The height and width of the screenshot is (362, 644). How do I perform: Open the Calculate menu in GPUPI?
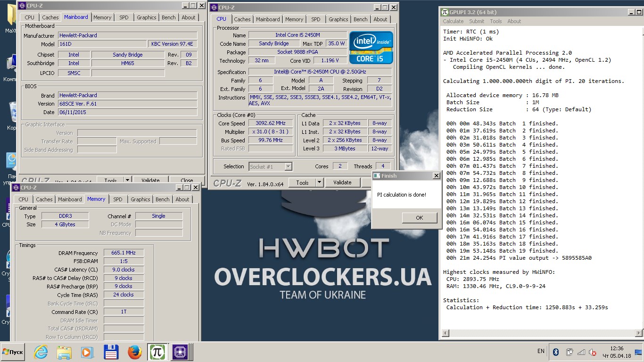453,21
